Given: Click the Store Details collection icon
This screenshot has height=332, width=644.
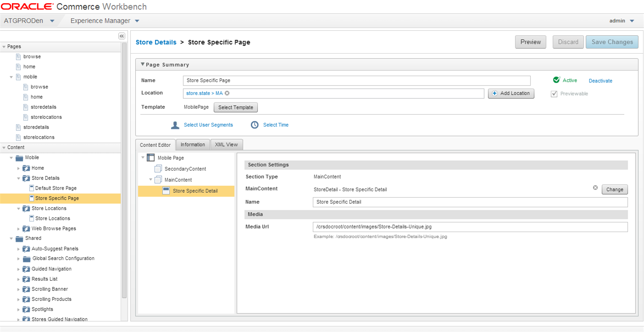Looking at the screenshot, I should [x=26, y=178].
